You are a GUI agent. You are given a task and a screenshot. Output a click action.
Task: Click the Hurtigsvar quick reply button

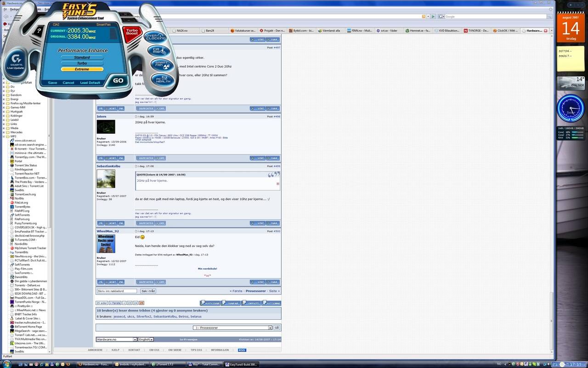click(x=209, y=303)
